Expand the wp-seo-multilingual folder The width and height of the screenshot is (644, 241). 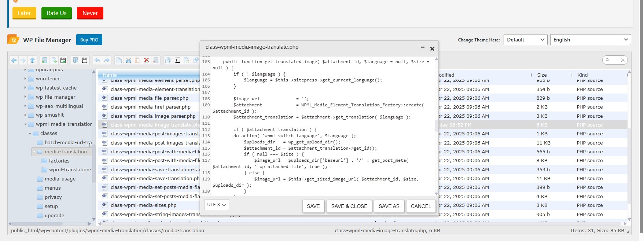pos(25,106)
